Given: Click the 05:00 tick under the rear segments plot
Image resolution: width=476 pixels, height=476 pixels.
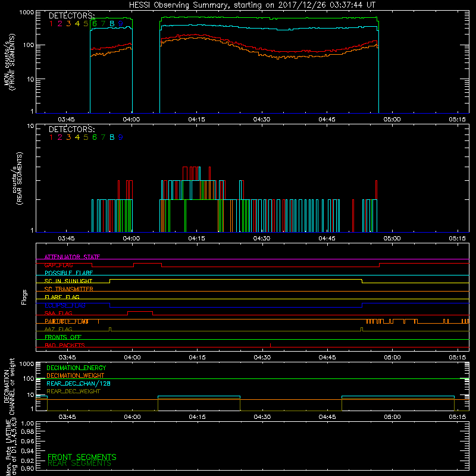Looking at the screenshot, I should pyautogui.click(x=392, y=239).
